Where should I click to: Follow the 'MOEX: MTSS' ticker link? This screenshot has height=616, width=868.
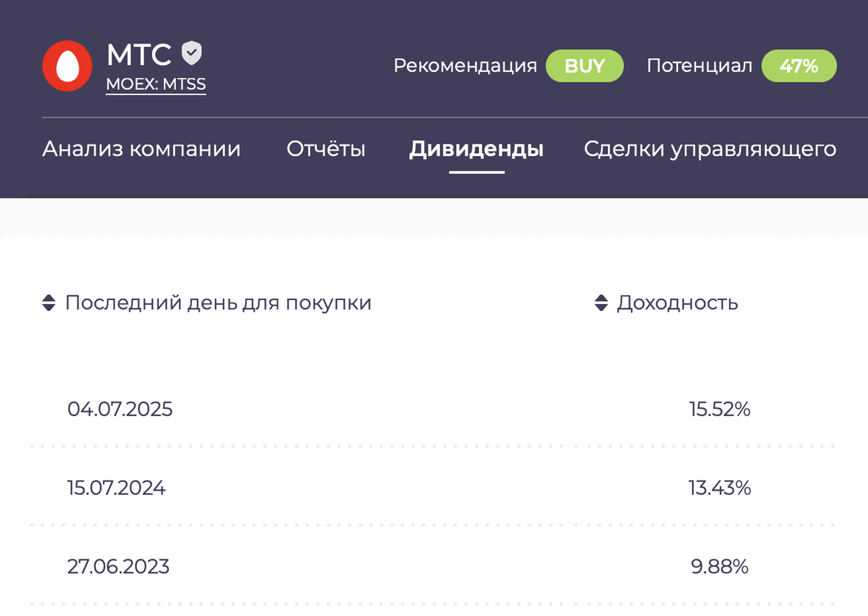pos(155,84)
